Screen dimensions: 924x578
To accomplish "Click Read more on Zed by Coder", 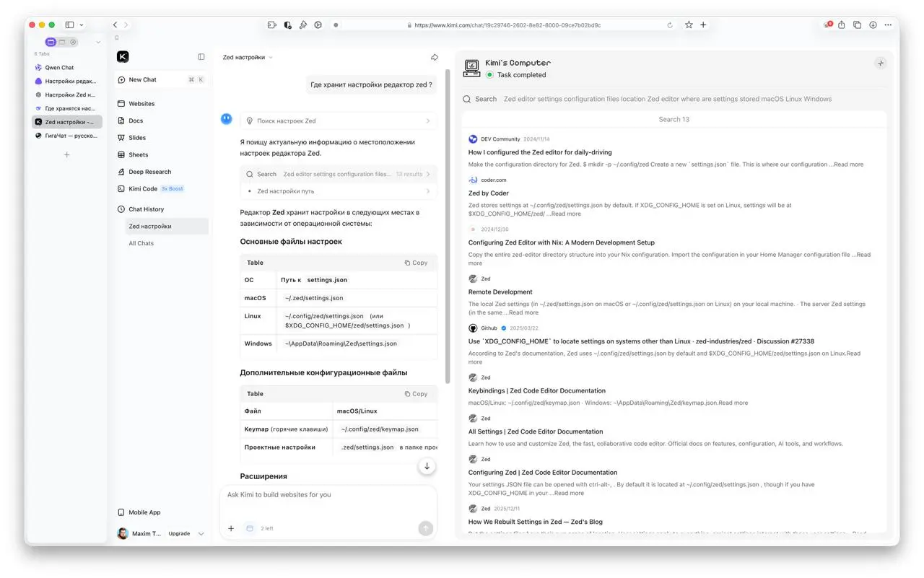I will pos(565,214).
